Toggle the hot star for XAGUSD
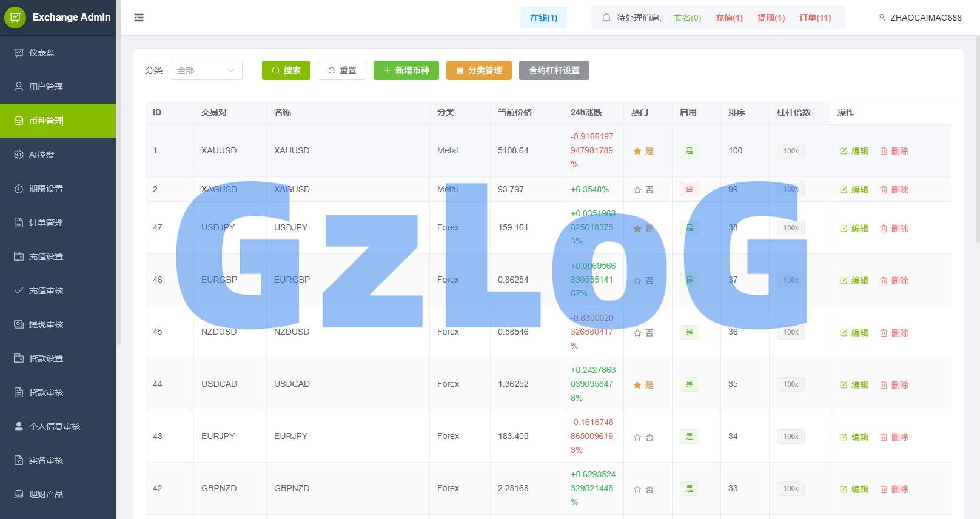Screen dimensions: 980x519 coord(637,190)
